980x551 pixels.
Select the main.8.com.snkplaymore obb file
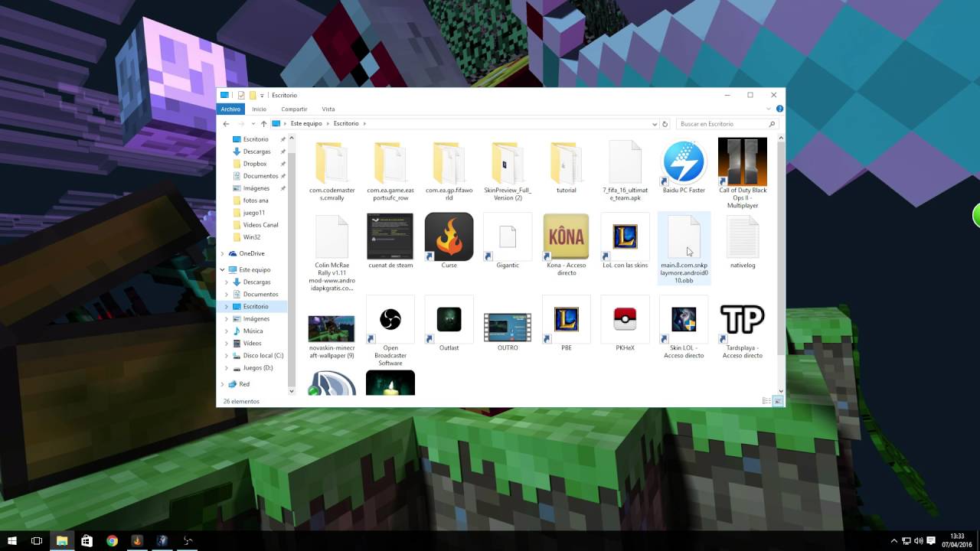[x=684, y=249]
